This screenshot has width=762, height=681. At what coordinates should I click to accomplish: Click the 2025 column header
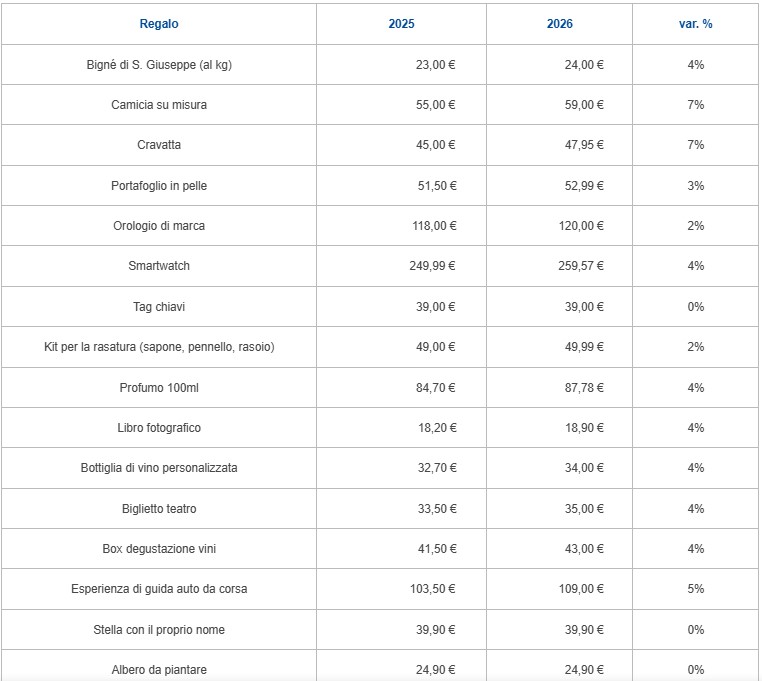pyautogui.click(x=402, y=24)
